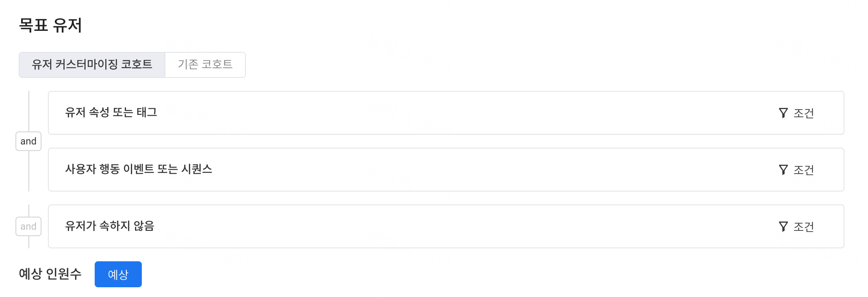
Task: Click 조건 text in 사용자 행동 이벤트 row
Action: coord(803,170)
